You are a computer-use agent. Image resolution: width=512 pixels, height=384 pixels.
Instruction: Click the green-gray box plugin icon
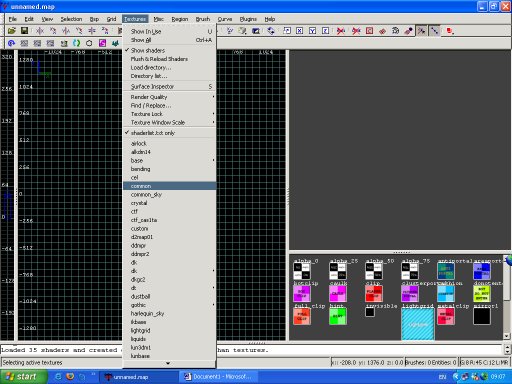point(64,43)
